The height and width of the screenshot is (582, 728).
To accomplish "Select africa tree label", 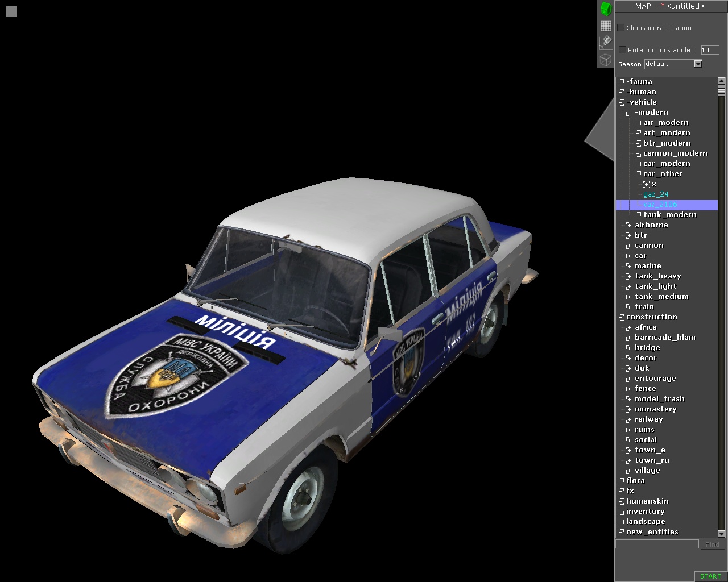I will 646,327.
